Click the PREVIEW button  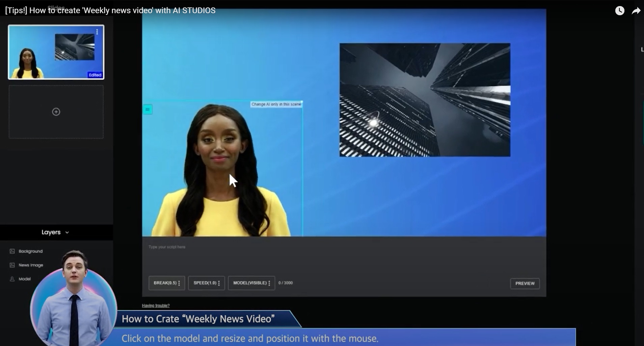point(525,283)
